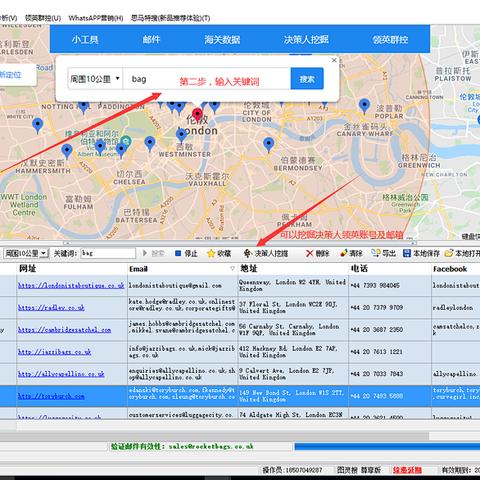
Task: Click the red 绿色版 status bar link
Action: [x=407, y=470]
